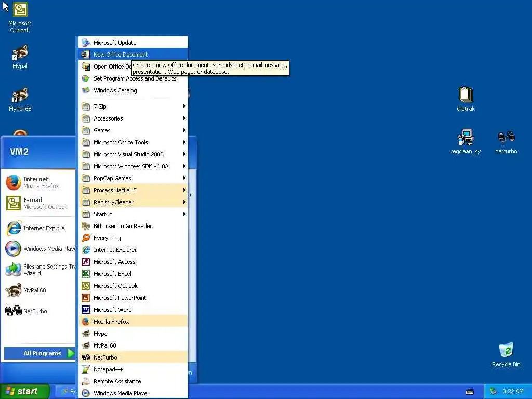Image resolution: width=532 pixels, height=399 pixels.
Task: Click the minimized taskbar window button
Action: pyautogui.click(x=66, y=391)
